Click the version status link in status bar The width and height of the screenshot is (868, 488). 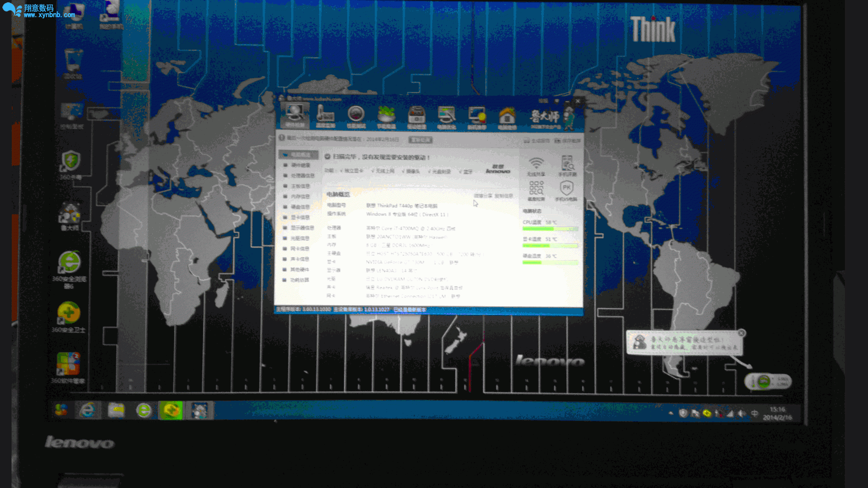tap(410, 310)
